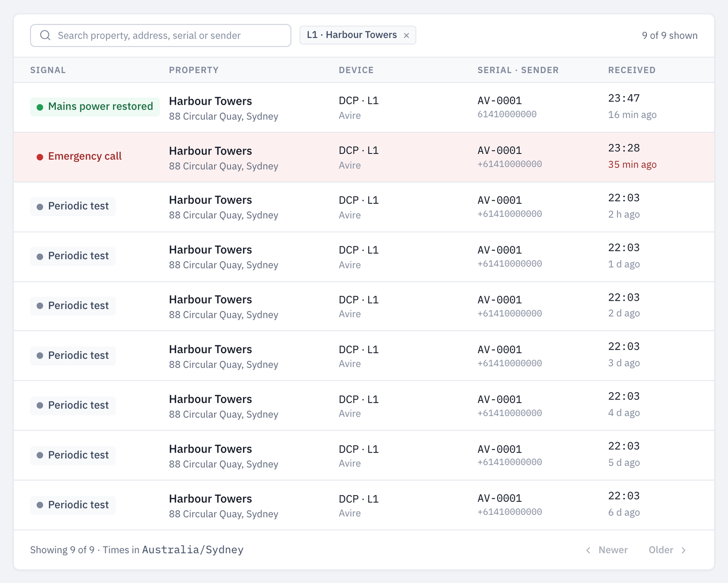
Task: Click the PROPERTY column header
Action: click(x=193, y=70)
